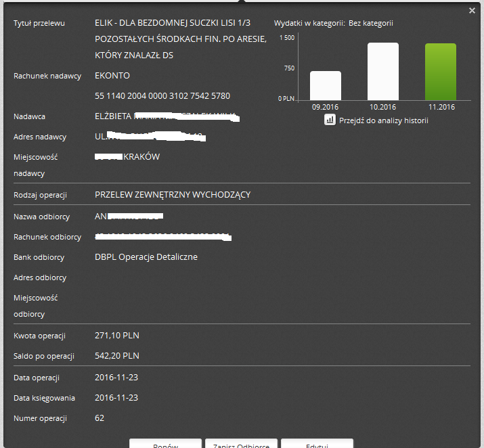The image size is (484, 448).
Task: Select the 10.2016 expenses bar
Action: point(382,72)
